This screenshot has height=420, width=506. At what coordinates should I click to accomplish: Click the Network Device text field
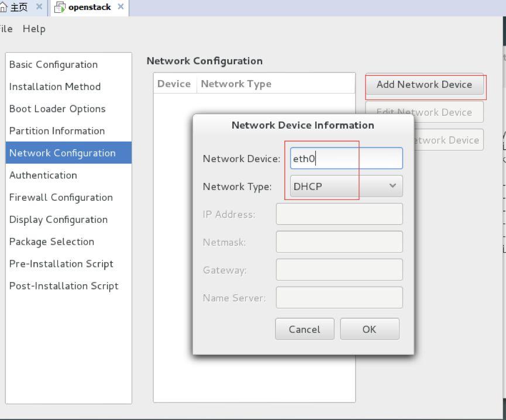click(346, 159)
